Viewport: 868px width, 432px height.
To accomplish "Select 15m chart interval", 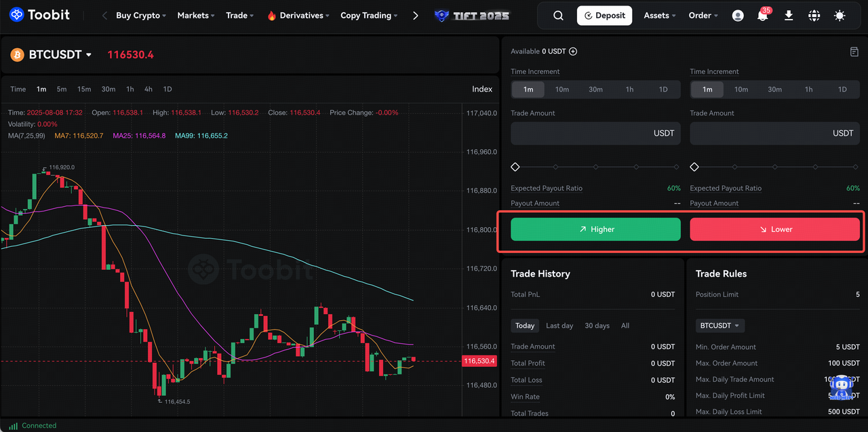I will [x=84, y=89].
